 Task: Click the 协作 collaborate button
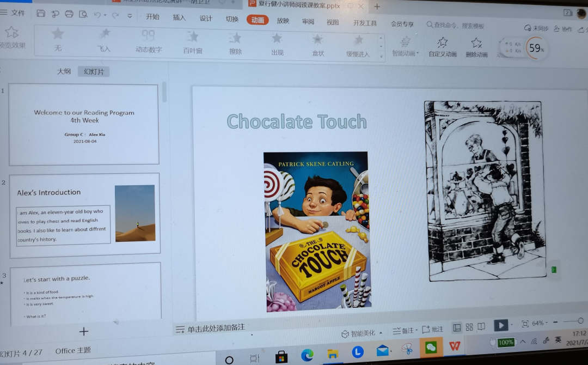click(x=563, y=29)
